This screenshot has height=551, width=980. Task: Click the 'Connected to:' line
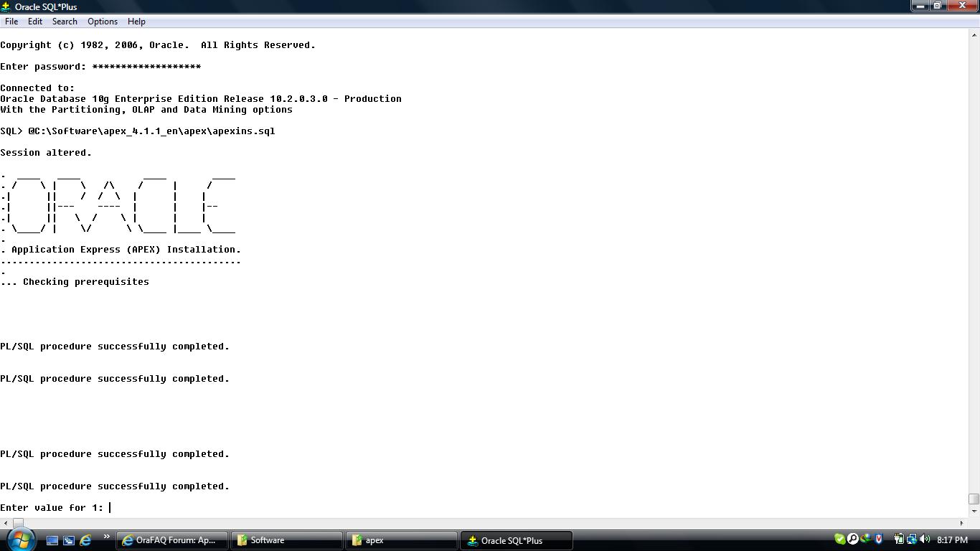coord(37,88)
